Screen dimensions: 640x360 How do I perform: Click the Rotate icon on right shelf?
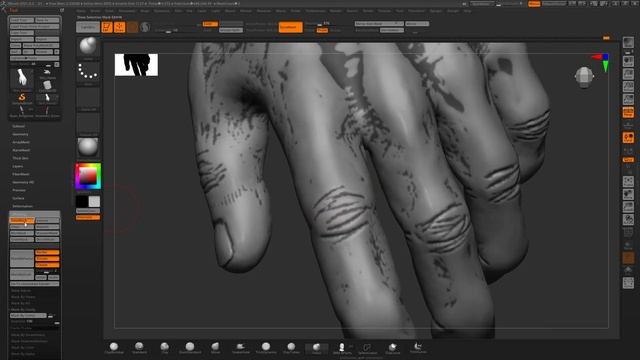[628, 220]
